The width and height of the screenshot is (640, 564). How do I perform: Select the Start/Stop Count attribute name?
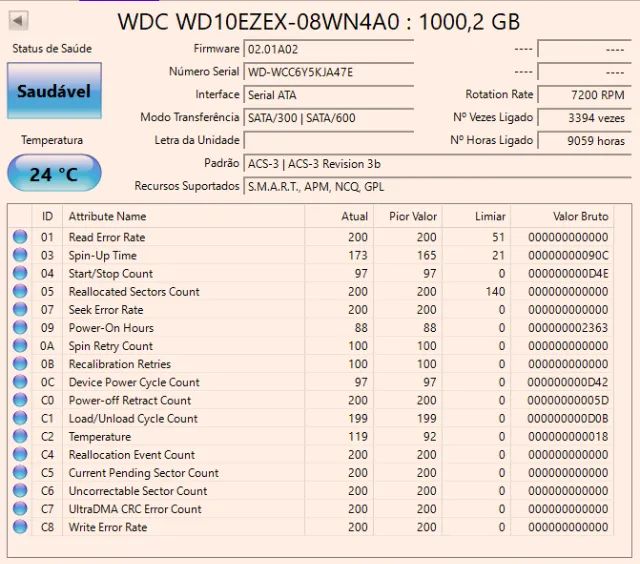pyautogui.click(x=111, y=273)
